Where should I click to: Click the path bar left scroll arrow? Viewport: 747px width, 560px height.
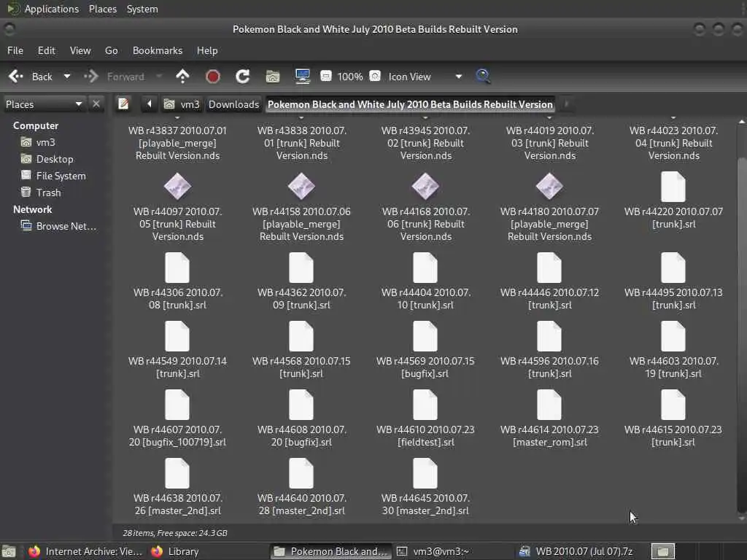click(149, 104)
